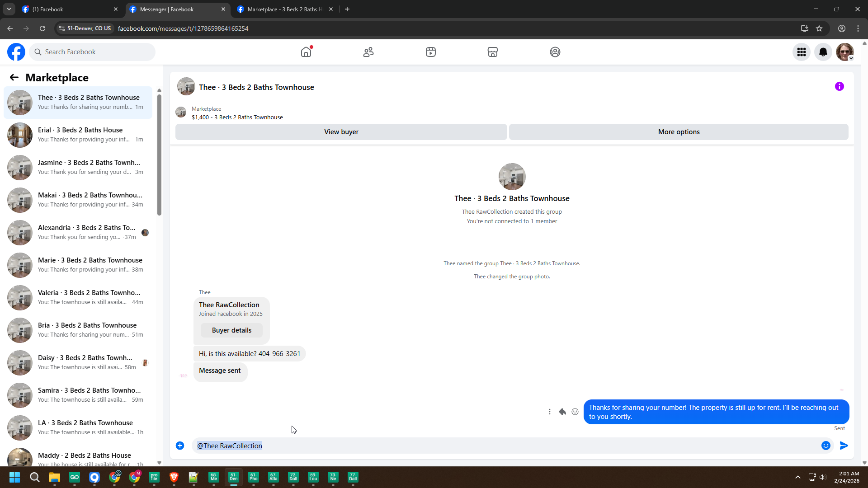The image size is (868, 488).
Task: Open the Facebook menu grid icon
Action: [x=802, y=52]
